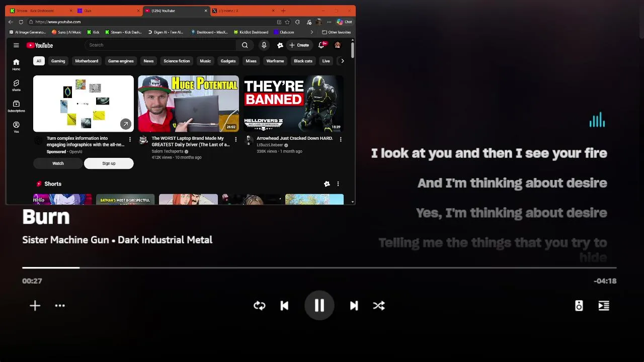Add the song Burn using the plus icon

35,306
